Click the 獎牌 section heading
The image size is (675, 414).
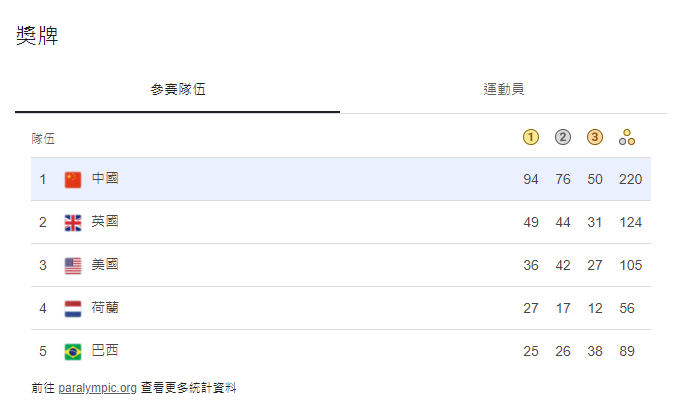37,36
